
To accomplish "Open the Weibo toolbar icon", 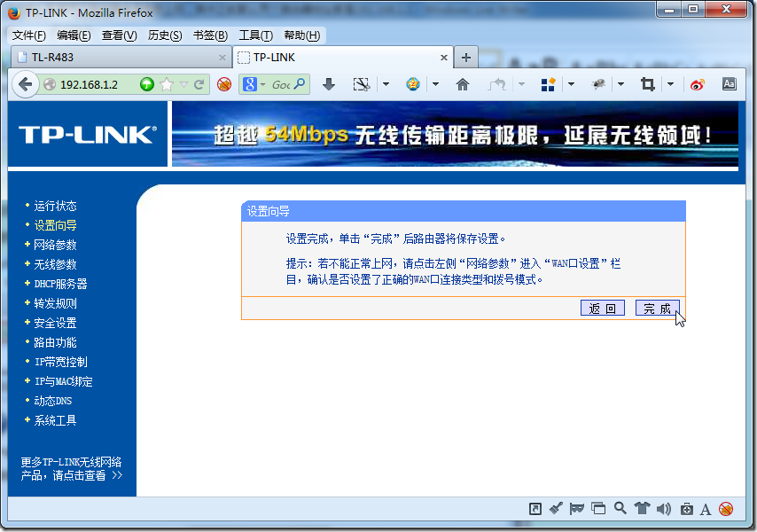I will [x=698, y=84].
